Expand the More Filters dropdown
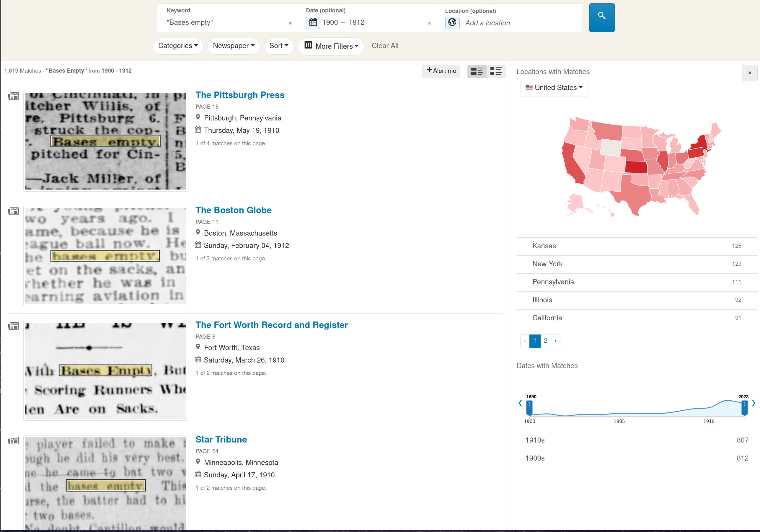The height and width of the screenshot is (532, 760). [331, 46]
